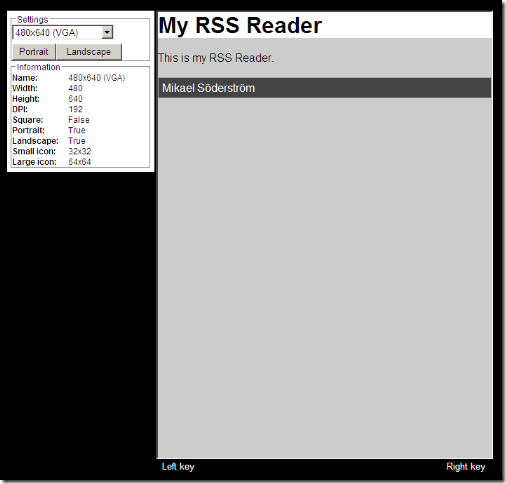The width and height of the screenshot is (506, 484).
Task: Click the Portrait row True value
Action: pyautogui.click(x=77, y=130)
